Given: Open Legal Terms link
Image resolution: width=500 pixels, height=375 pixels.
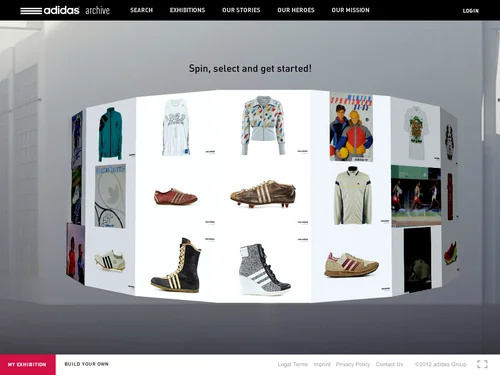Looking at the screenshot, I should tap(293, 364).
